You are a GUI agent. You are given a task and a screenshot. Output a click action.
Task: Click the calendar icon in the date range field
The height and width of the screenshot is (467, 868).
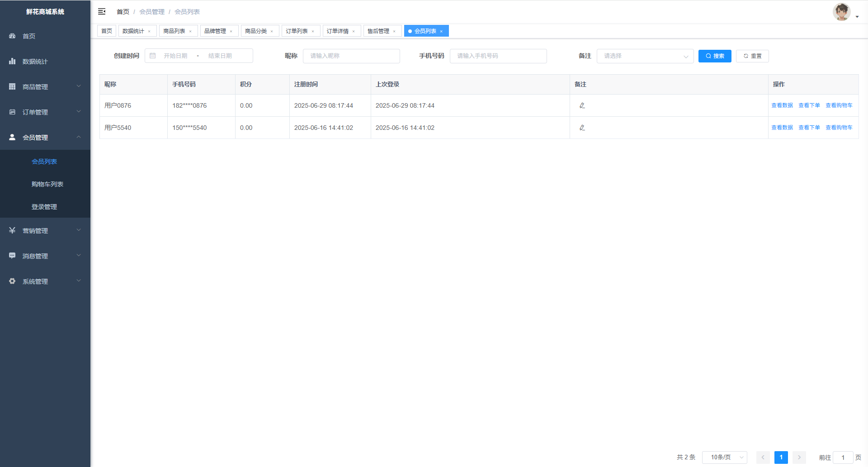point(153,56)
